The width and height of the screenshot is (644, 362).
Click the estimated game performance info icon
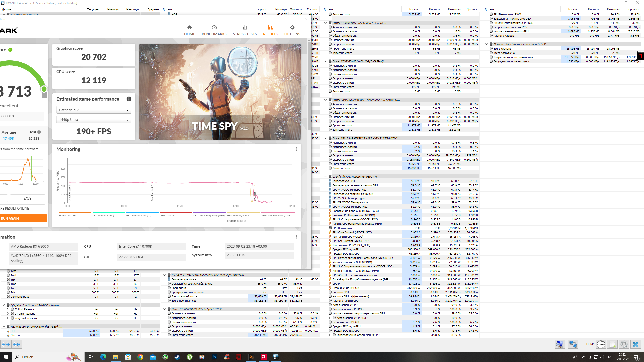129,99
